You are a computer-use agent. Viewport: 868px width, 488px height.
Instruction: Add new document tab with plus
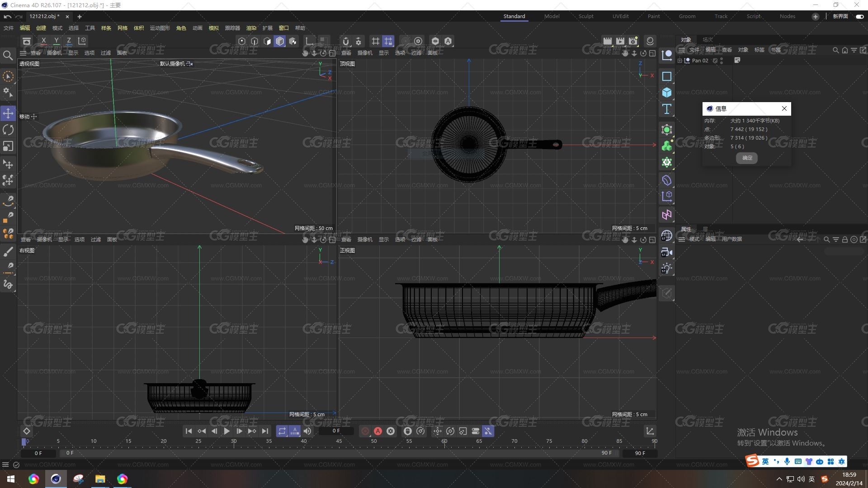pyautogui.click(x=80, y=17)
